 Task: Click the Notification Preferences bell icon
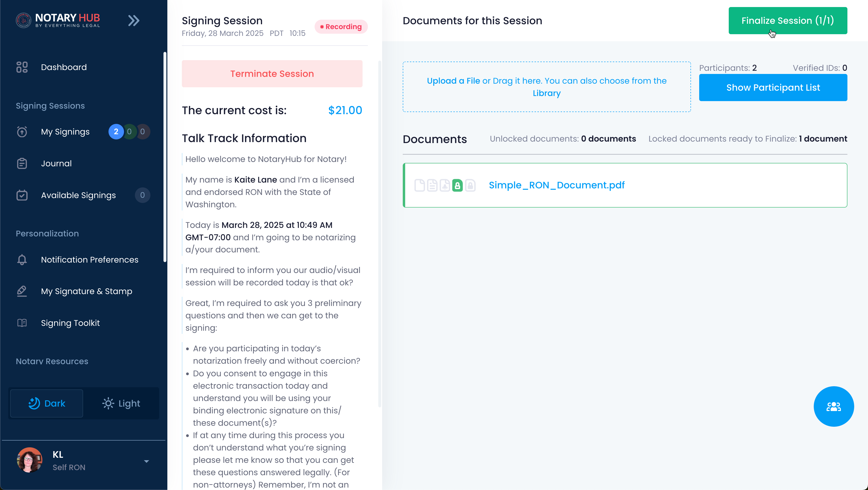tap(22, 259)
